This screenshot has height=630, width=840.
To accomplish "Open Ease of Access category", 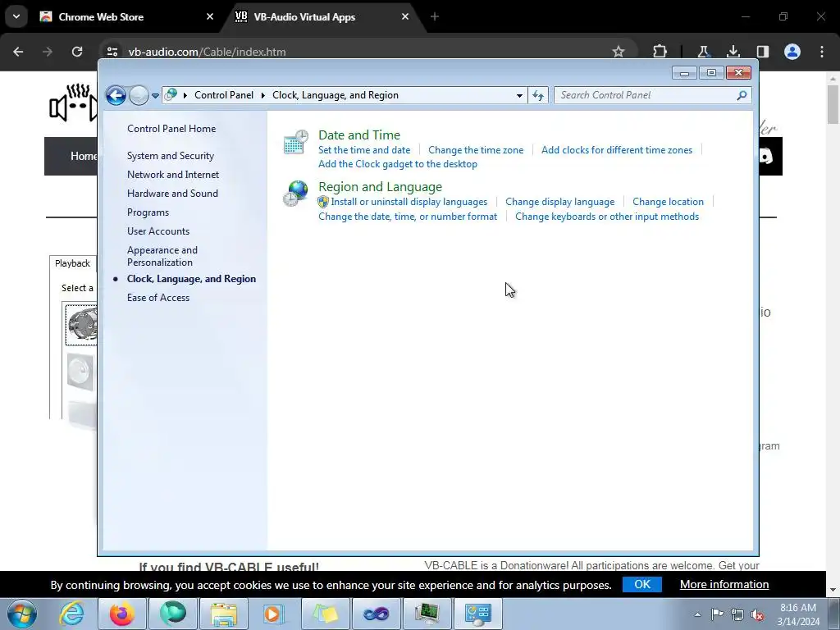I will point(158,298).
